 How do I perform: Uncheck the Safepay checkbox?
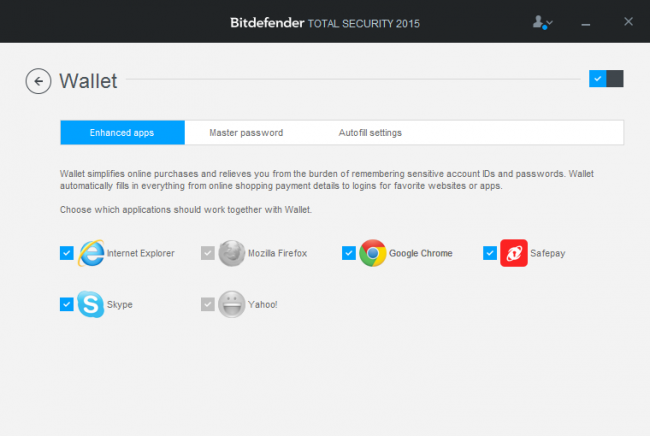click(x=490, y=253)
